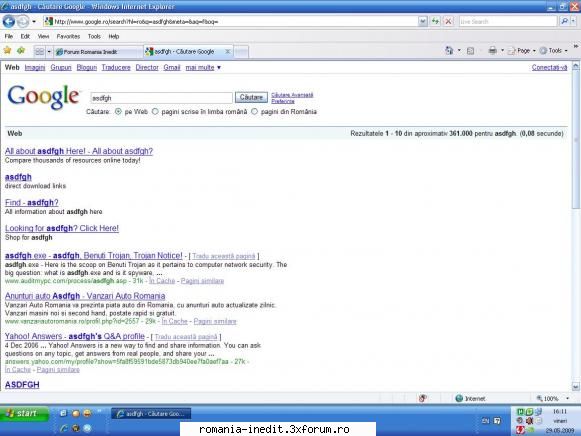This screenshot has width=581, height=436.
Task: Open Anunturi auto Asdfgh result link
Action: 85,296
